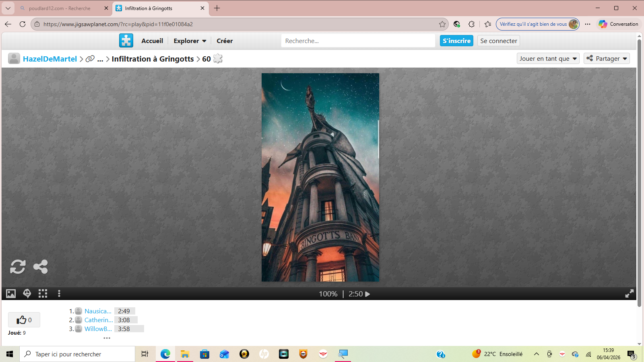Restart the puzzle with the circular arrows icon
Image resolution: width=644 pixels, height=362 pixels.
18,267
